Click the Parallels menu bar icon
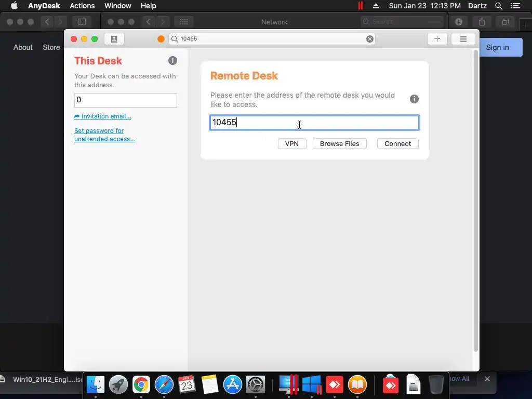532x399 pixels. click(361, 6)
